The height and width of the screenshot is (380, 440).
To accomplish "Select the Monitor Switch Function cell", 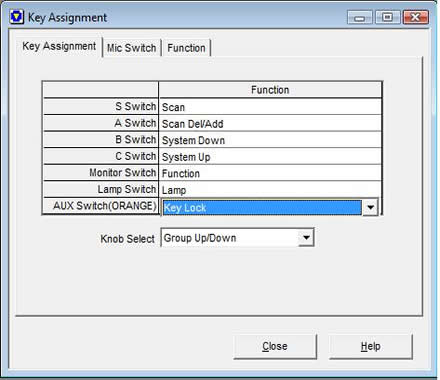I will [x=270, y=173].
